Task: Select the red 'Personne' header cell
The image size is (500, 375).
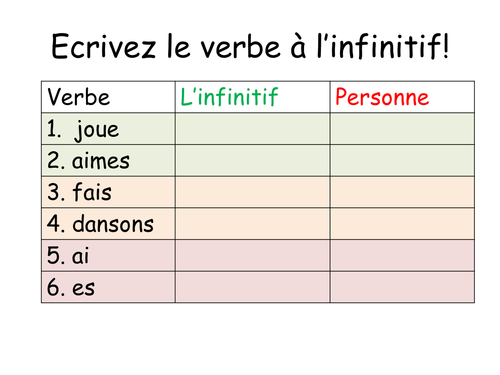Action: tap(402, 97)
